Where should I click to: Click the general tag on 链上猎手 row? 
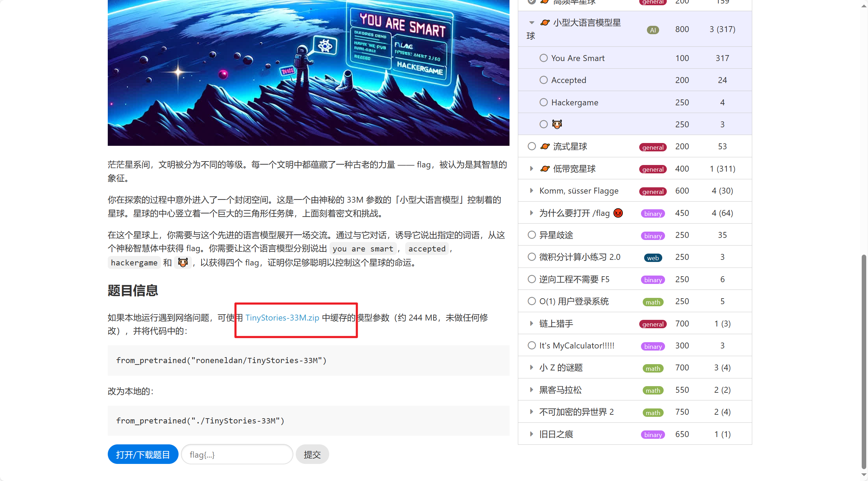[x=653, y=324]
